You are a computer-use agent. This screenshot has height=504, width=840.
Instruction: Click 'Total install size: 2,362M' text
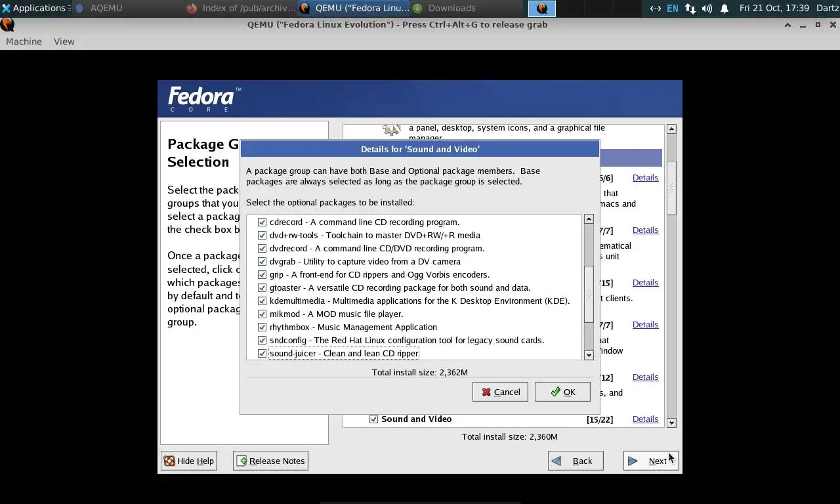[420, 372]
